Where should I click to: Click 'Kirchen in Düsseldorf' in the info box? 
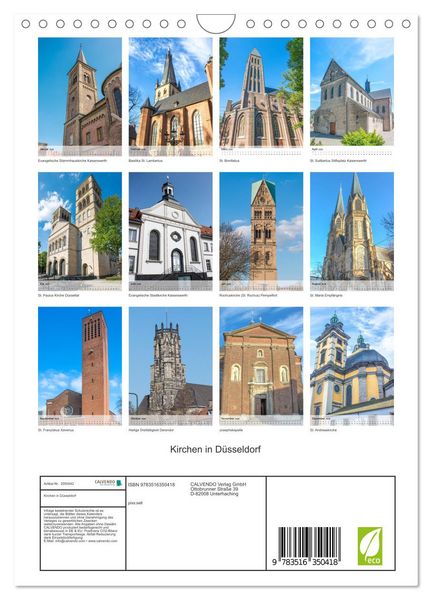coord(60,496)
